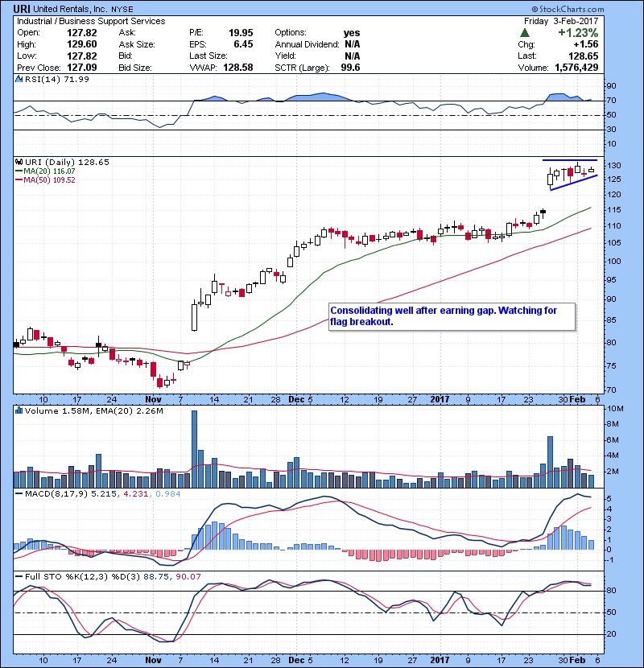Click the date Friday 3-Feb-2017
This screenshot has width=644, height=668.
561,21
